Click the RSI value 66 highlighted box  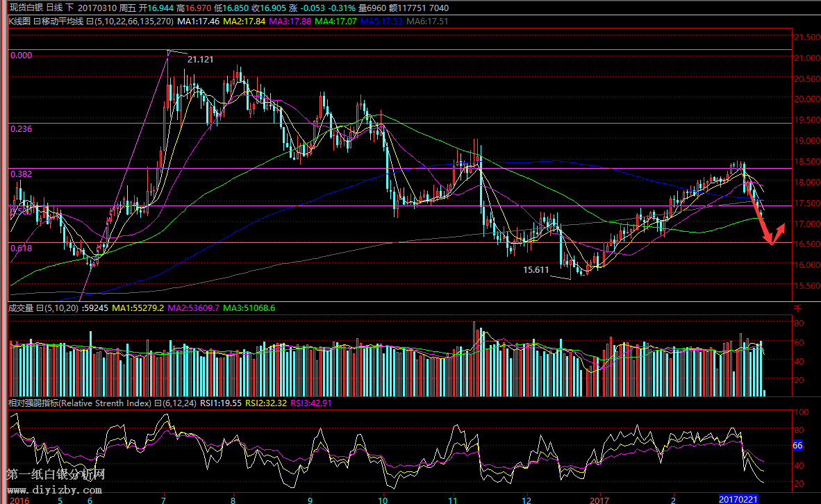pos(797,445)
